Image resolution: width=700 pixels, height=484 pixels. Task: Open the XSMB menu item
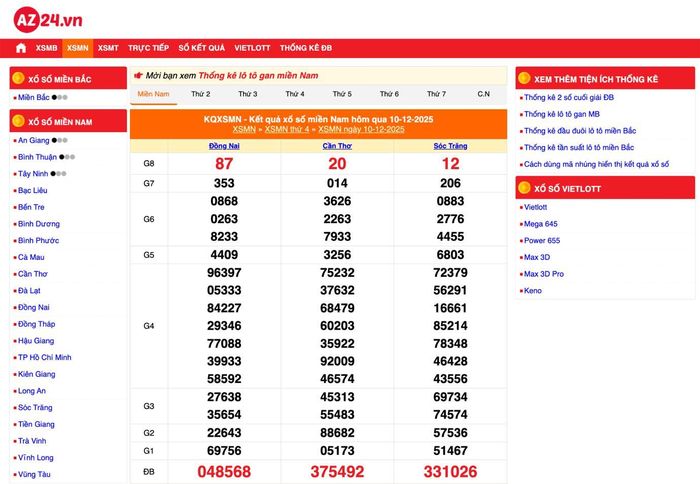pos(46,48)
